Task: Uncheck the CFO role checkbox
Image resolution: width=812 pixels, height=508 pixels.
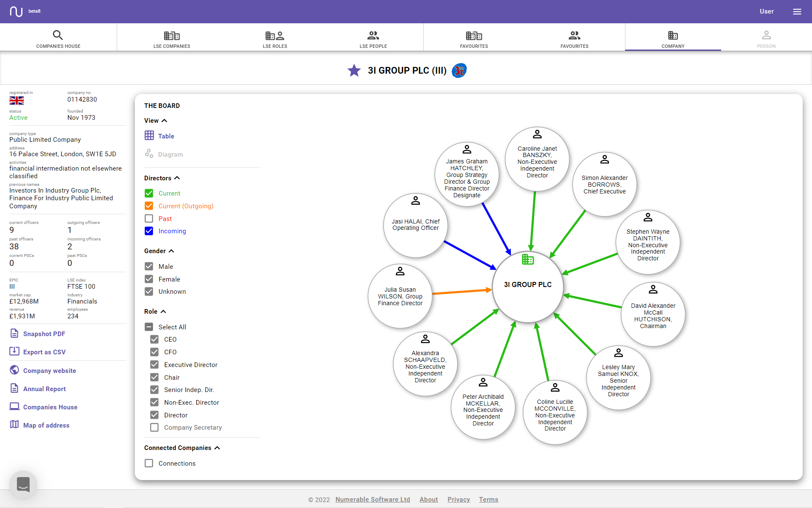Action: pyautogui.click(x=154, y=352)
